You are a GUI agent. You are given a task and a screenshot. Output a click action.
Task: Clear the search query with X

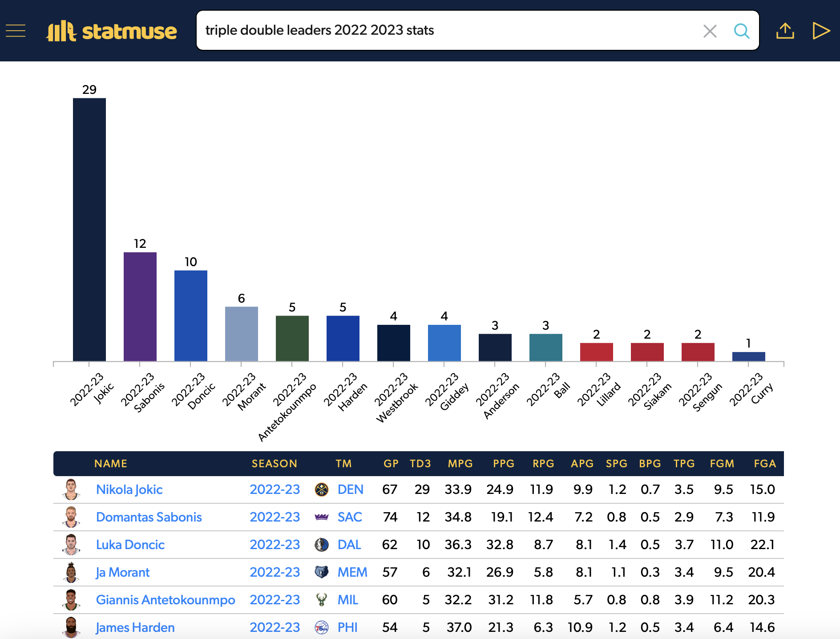[710, 31]
